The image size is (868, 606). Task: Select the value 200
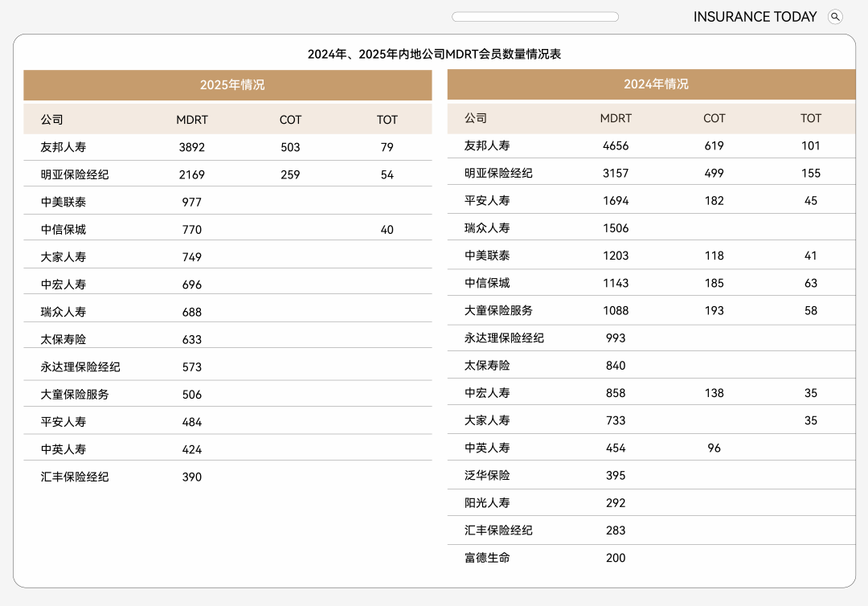pos(616,558)
